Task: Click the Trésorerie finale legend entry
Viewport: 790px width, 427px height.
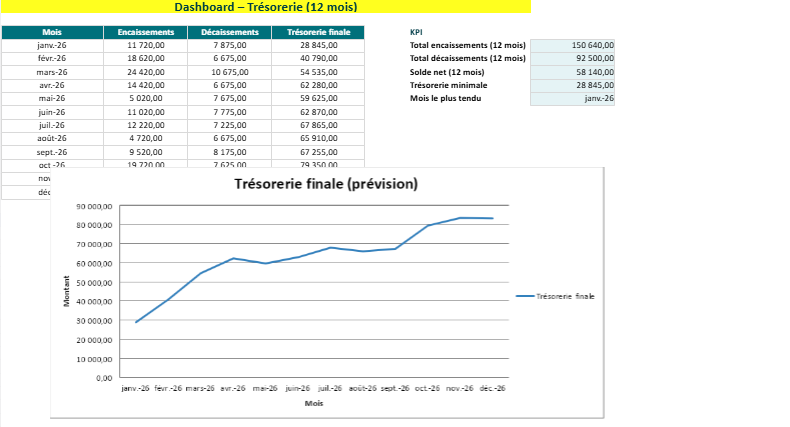Action: coord(555,296)
